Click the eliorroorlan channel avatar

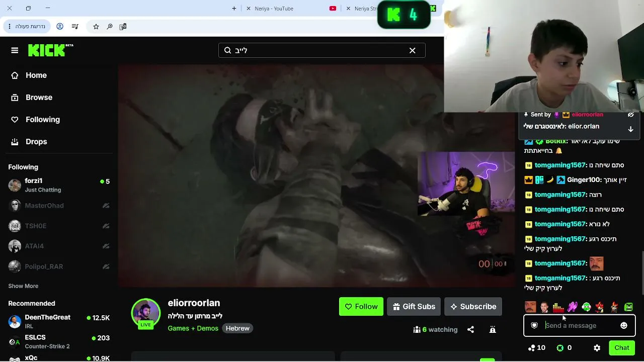click(x=145, y=313)
